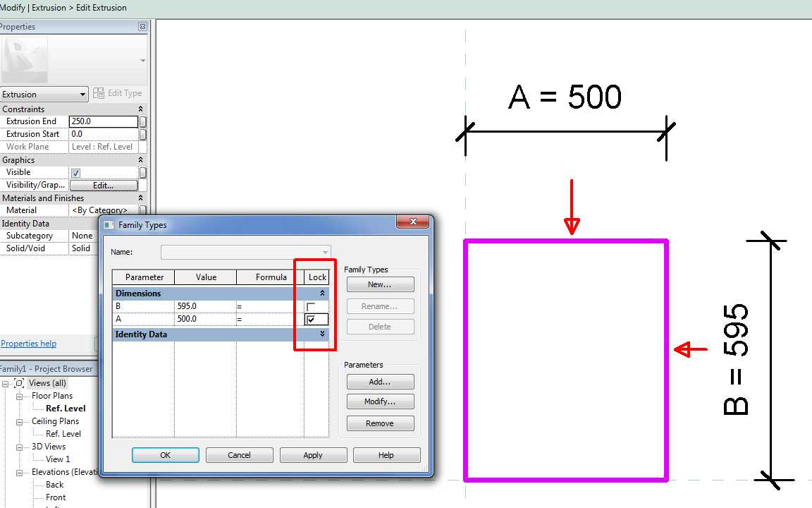The width and height of the screenshot is (812, 508).
Task: Close the Properties panel with X icon
Action: (142, 27)
